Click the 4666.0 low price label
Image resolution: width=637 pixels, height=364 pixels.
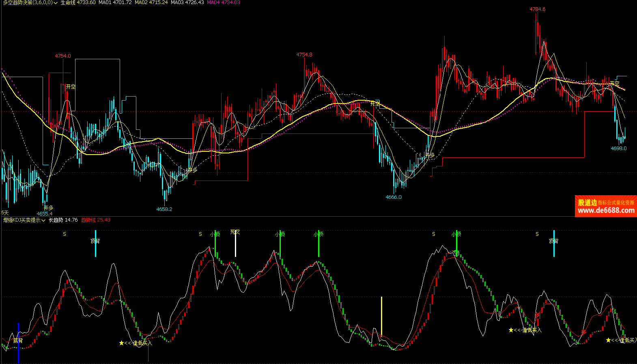393,197
